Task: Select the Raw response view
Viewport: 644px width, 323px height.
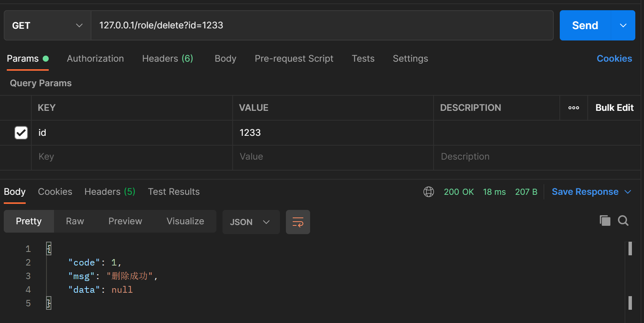Action: [75, 221]
